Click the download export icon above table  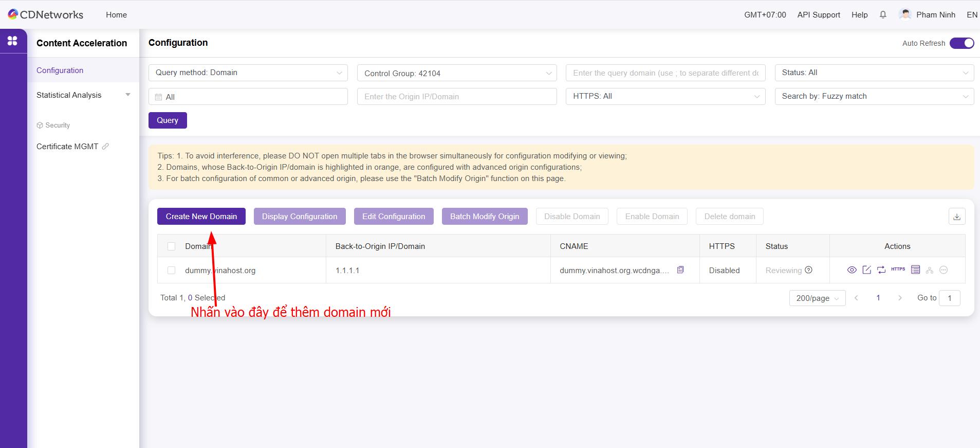click(956, 217)
